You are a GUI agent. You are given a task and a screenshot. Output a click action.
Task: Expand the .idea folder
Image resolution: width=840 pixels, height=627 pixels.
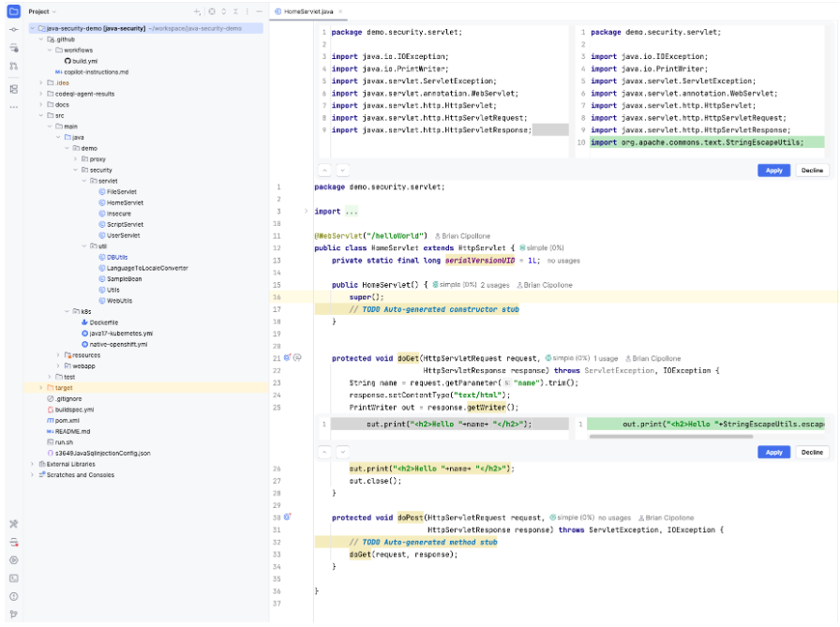(x=41, y=83)
